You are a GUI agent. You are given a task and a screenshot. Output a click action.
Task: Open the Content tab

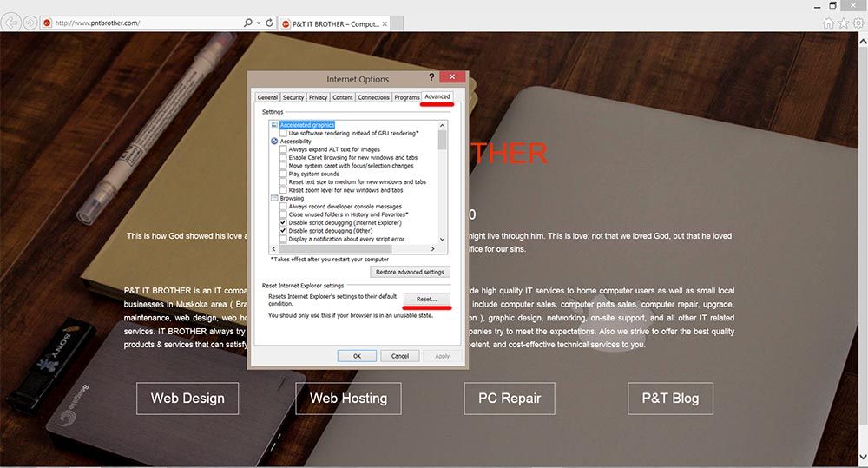[343, 97]
